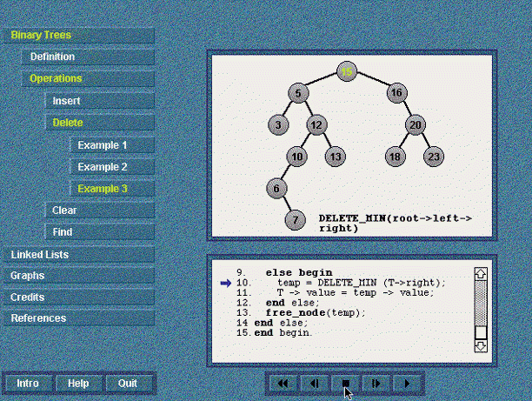Click the code panel scroll up arrow
532x401 pixels.
(x=481, y=274)
